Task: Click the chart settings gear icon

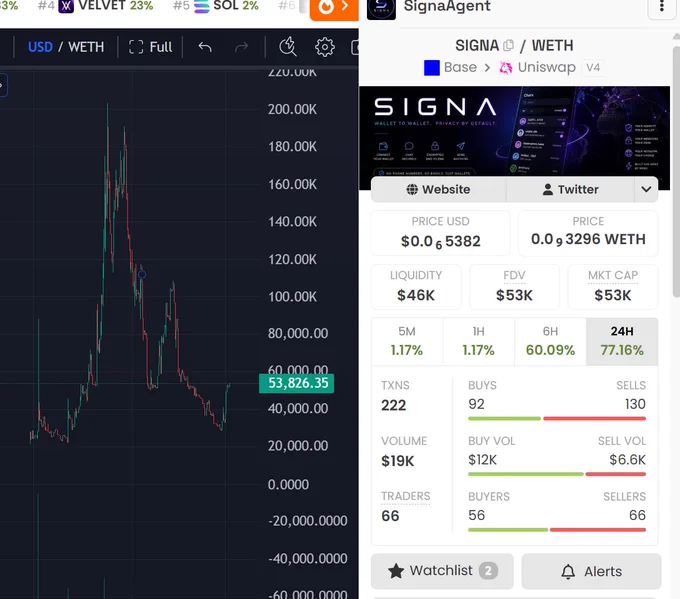Action: [x=325, y=47]
